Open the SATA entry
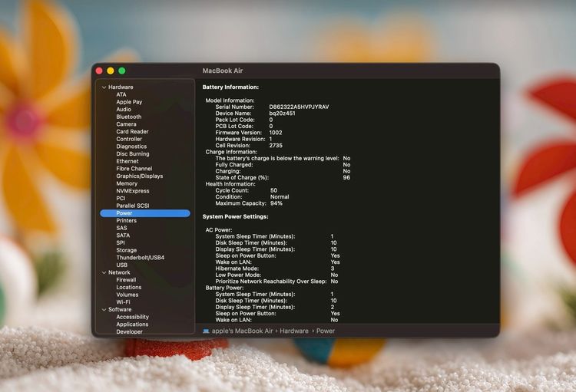The width and height of the screenshot is (576, 392). pyautogui.click(x=123, y=236)
